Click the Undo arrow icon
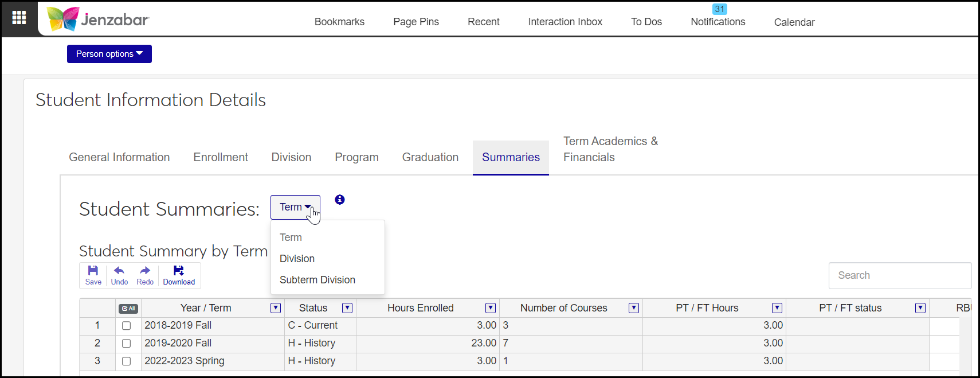 coord(119,275)
